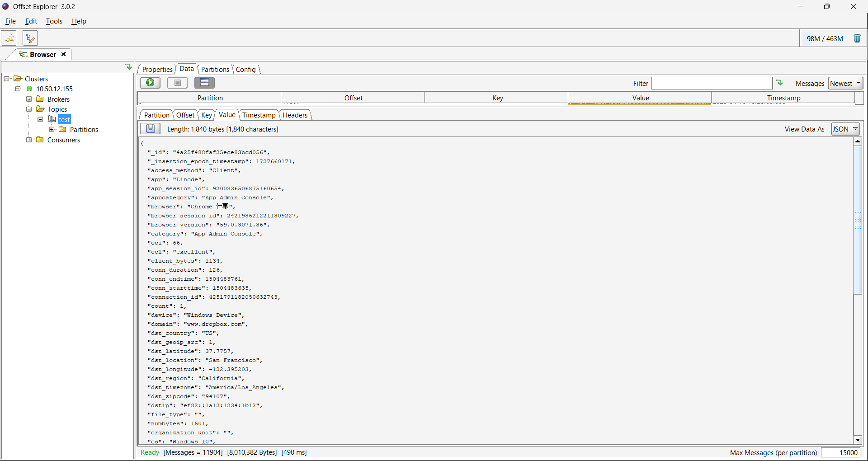Select the Partition detail tab
Screen dimensions: 868x461
156,115
